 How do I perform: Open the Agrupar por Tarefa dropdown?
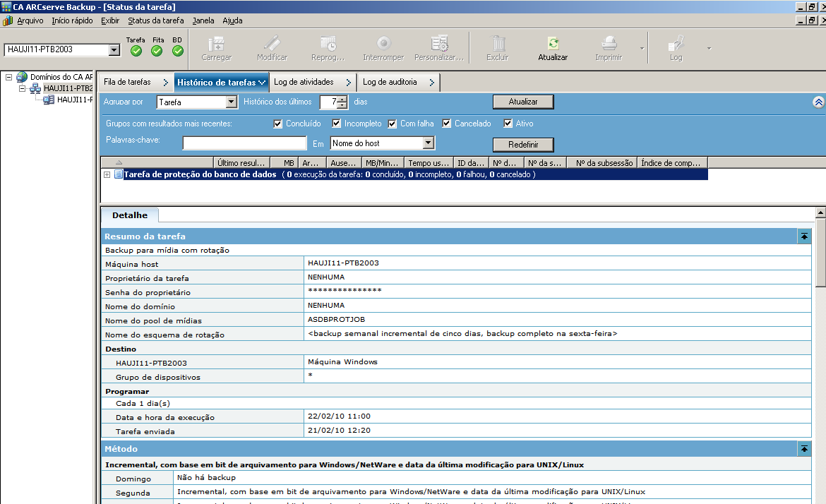[x=231, y=102]
